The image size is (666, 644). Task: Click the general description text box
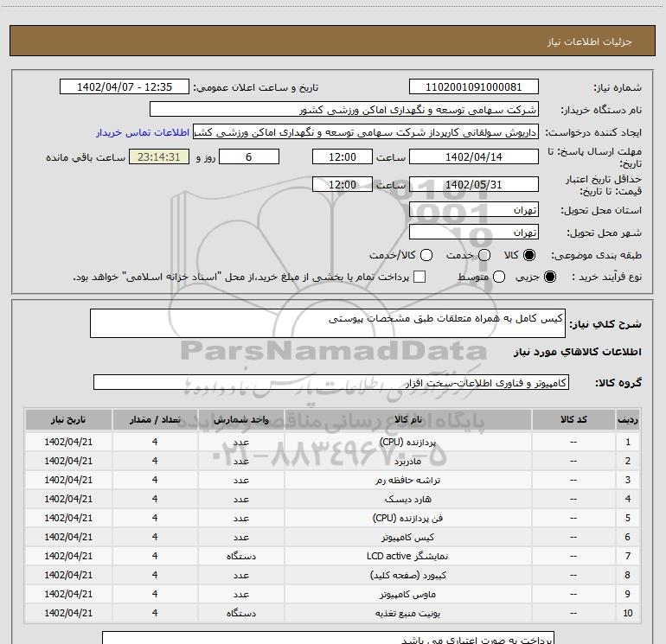(328, 323)
